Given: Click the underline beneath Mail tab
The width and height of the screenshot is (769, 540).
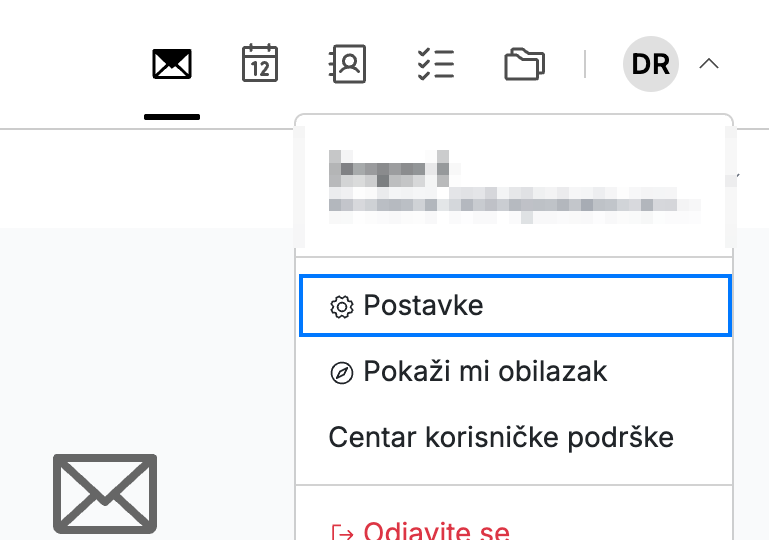Looking at the screenshot, I should pos(172,117).
